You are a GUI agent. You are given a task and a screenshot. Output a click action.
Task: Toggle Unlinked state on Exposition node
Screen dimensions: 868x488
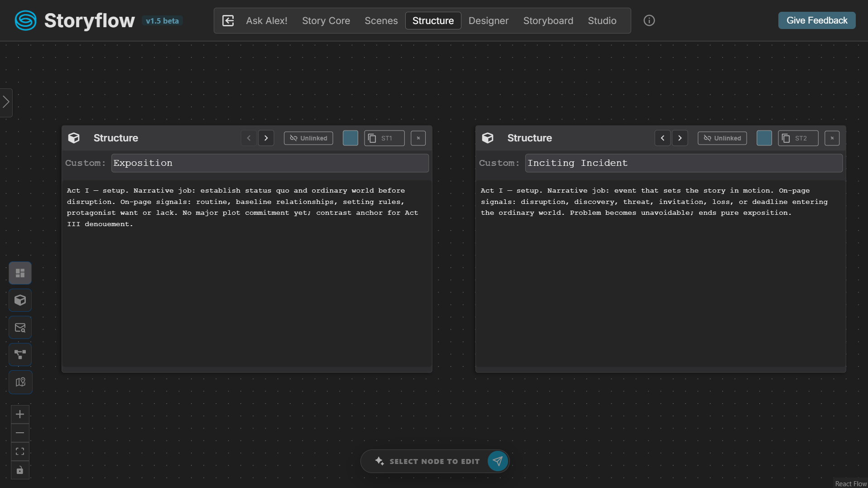(x=308, y=138)
